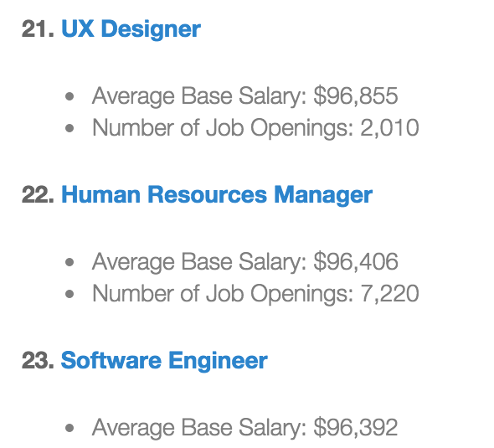
Task: Click the 2,010 job openings figure
Action: tap(389, 128)
